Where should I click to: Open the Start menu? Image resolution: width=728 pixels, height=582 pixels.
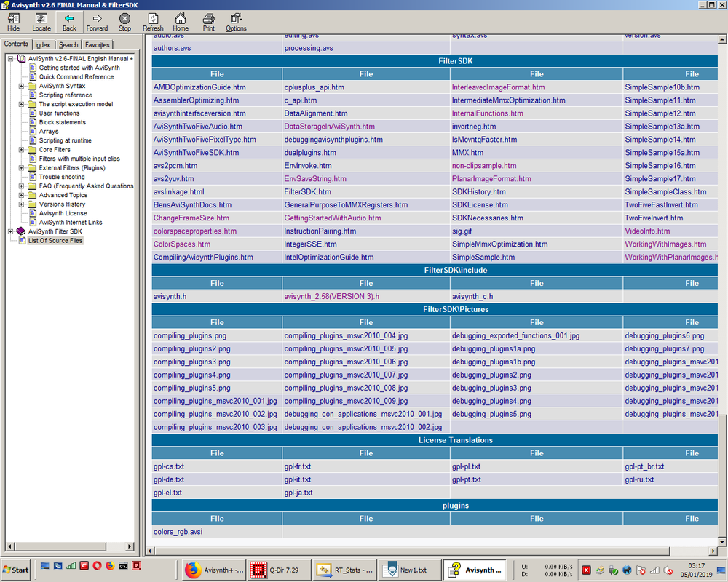(16, 570)
